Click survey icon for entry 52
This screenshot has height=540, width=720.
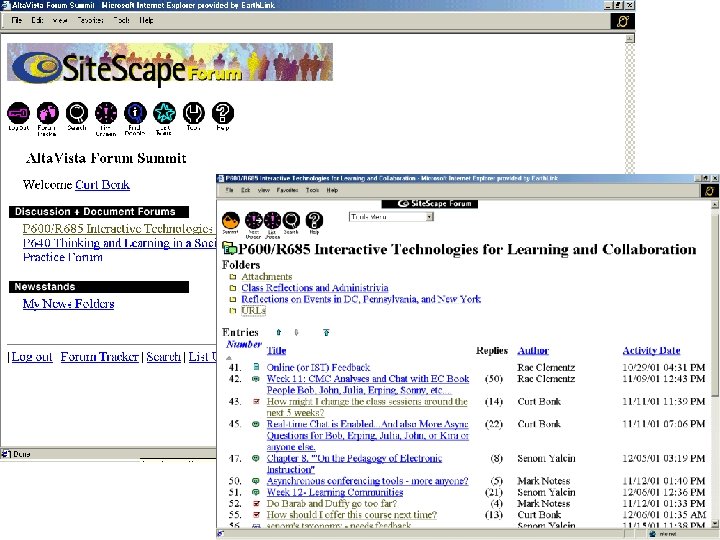[256, 504]
